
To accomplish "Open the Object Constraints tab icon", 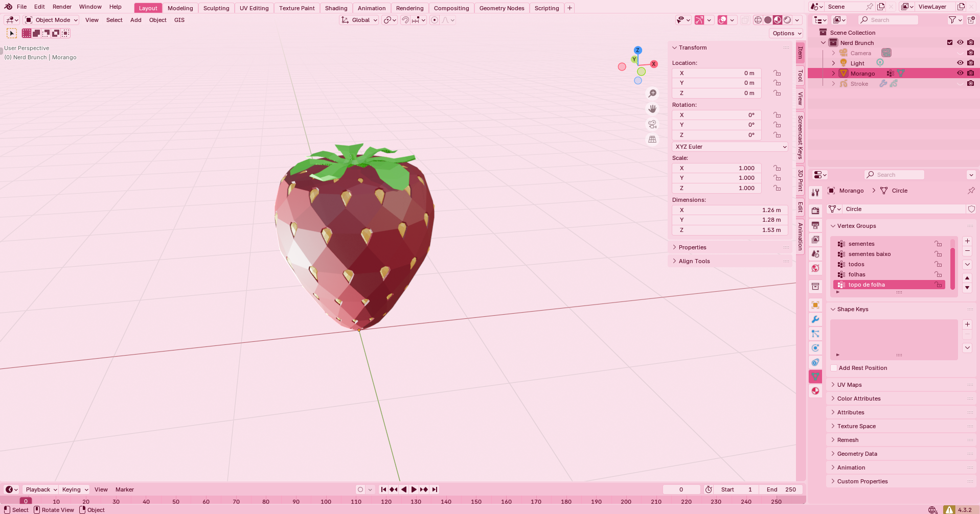I will pos(815,362).
